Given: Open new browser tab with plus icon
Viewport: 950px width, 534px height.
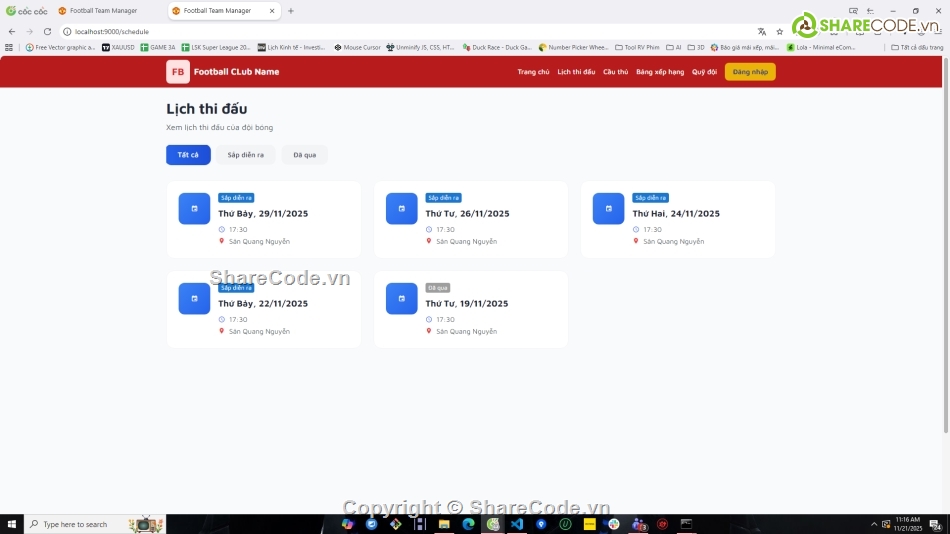Looking at the screenshot, I should point(291,11).
